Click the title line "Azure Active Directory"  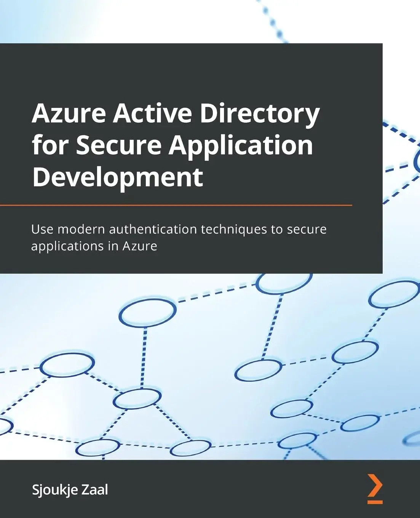tap(176, 114)
